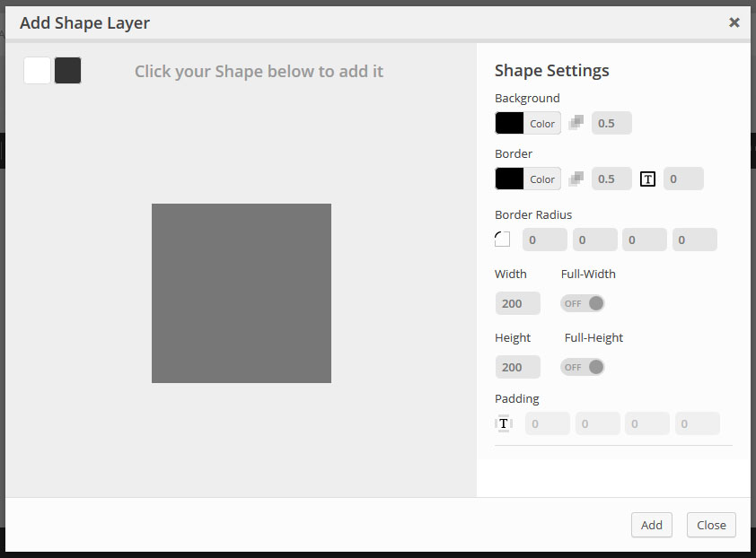The width and height of the screenshot is (756, 558).
Task: Click the Border thickness T icon
Action: coord(647,178)
